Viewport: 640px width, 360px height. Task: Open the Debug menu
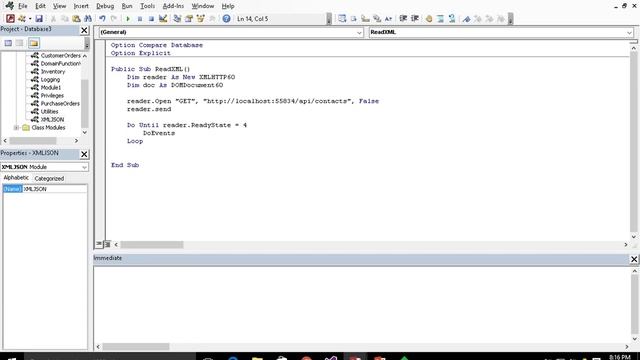(x=105, y=6)
